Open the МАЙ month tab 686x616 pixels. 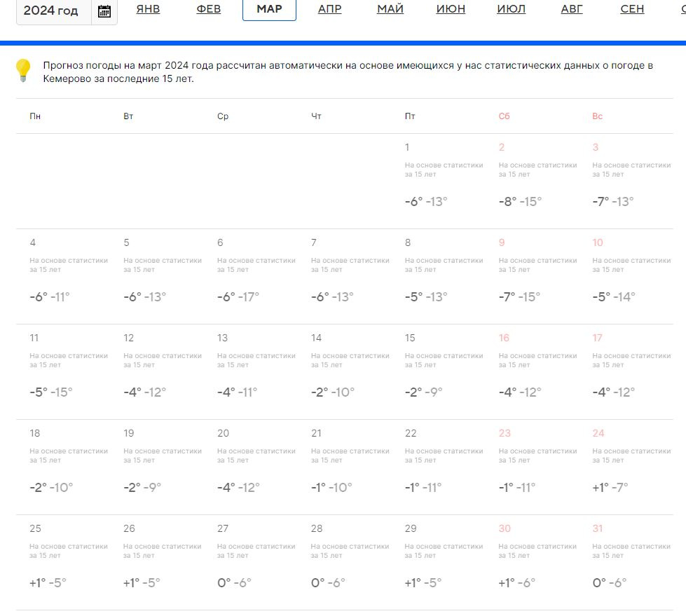(390, 9)
